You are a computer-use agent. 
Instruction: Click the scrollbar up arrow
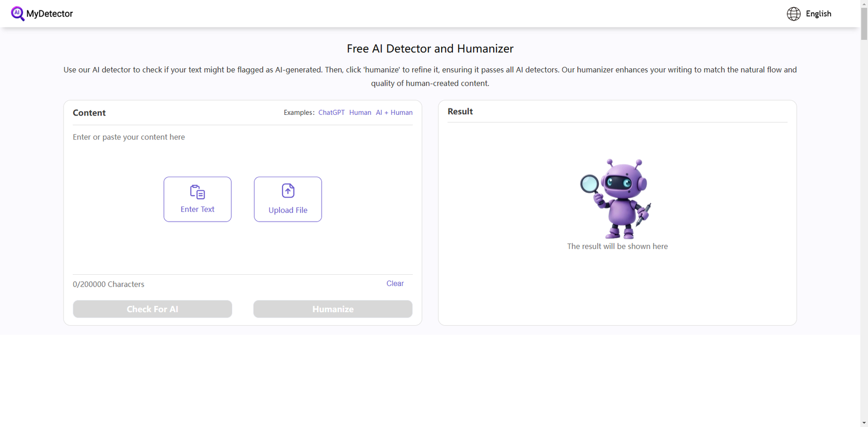[864, 4]
